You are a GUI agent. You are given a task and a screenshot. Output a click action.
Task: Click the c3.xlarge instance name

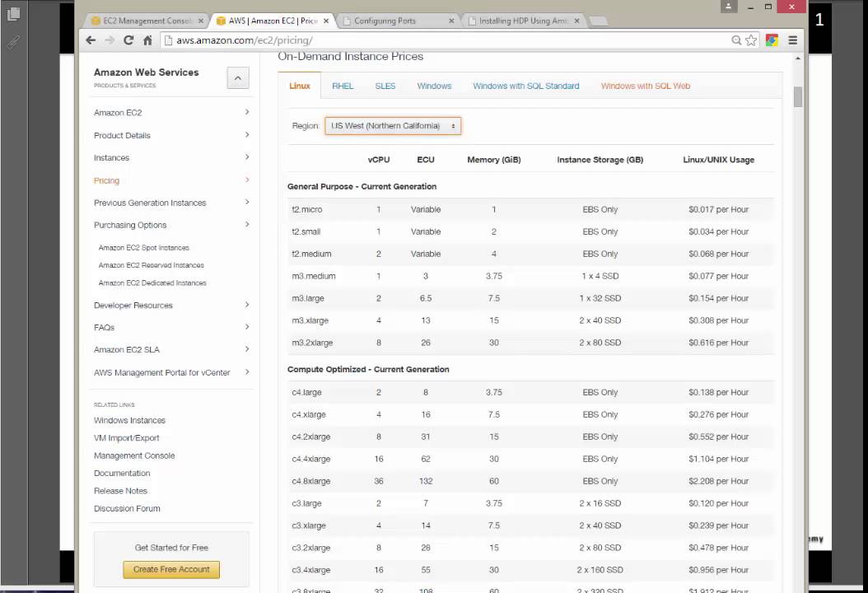(x=309, y=525)
